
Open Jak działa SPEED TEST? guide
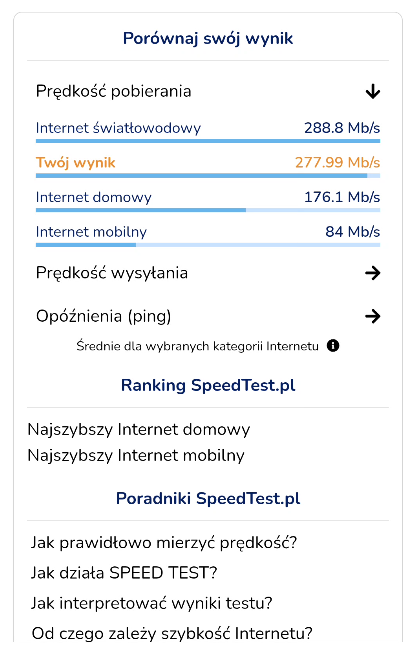point(124,573)
